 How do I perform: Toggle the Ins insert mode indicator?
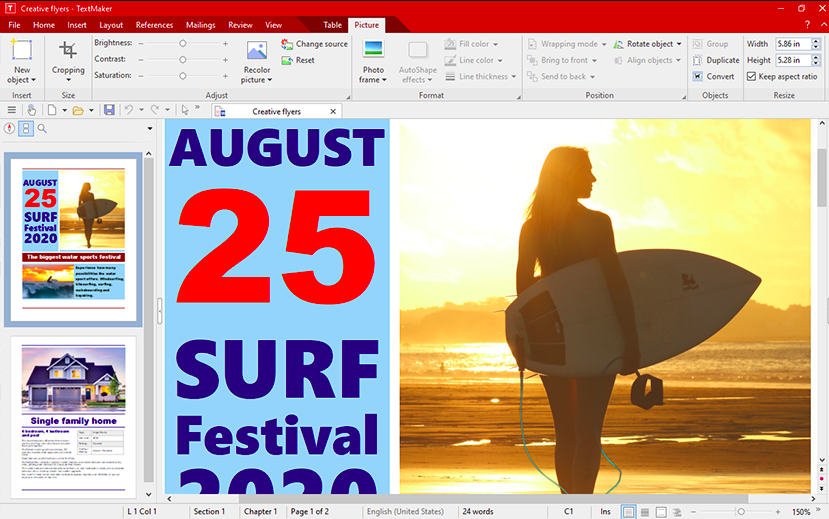605,511
